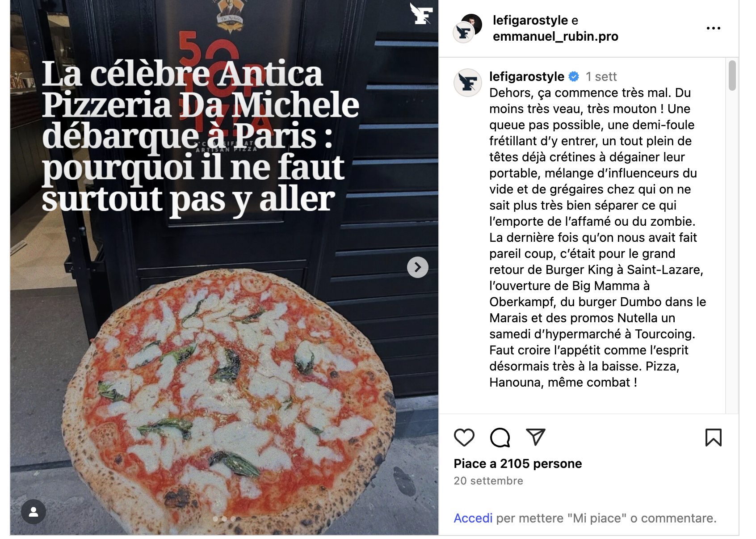Share the post with the paper plane icon

coord(535,437)
